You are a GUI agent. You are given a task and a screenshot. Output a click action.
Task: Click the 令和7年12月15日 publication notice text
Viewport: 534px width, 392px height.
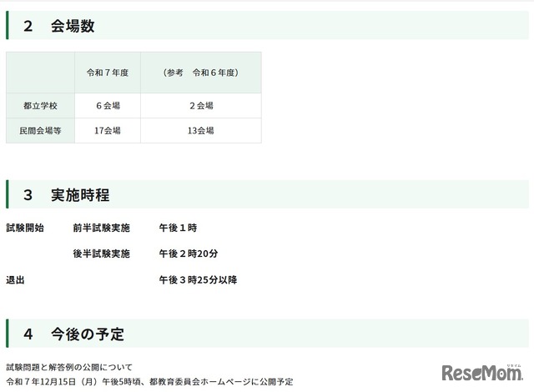(149, 381)
